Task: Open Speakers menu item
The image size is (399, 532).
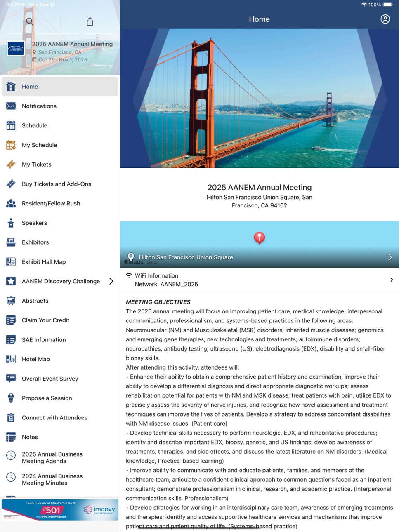Action: pos(60,223)
